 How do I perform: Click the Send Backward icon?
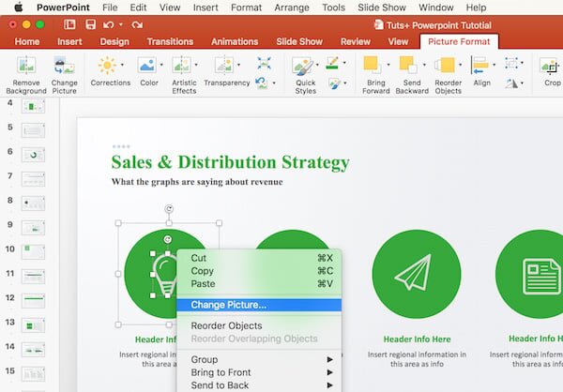pyautogui.click(x=408, y=66)
